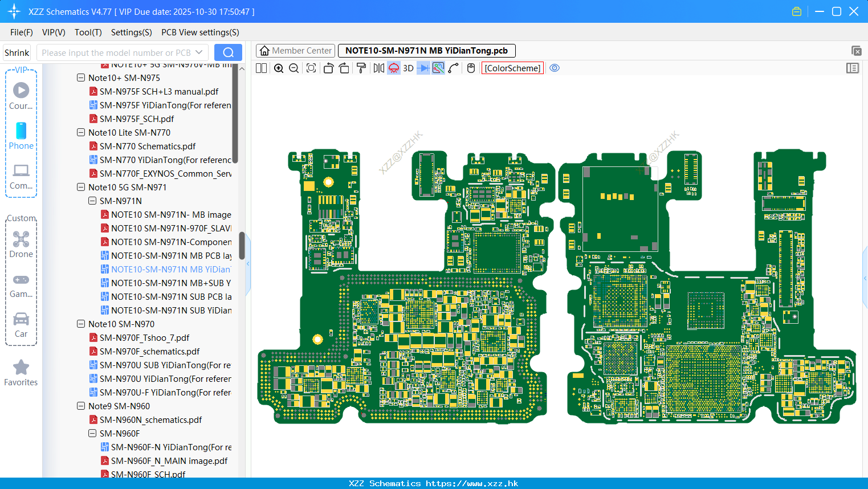Screen dimensions: 868x489
Task: Toggle the red lamp highlight tool
Action: pyautogui.click(x=394, y=68)
